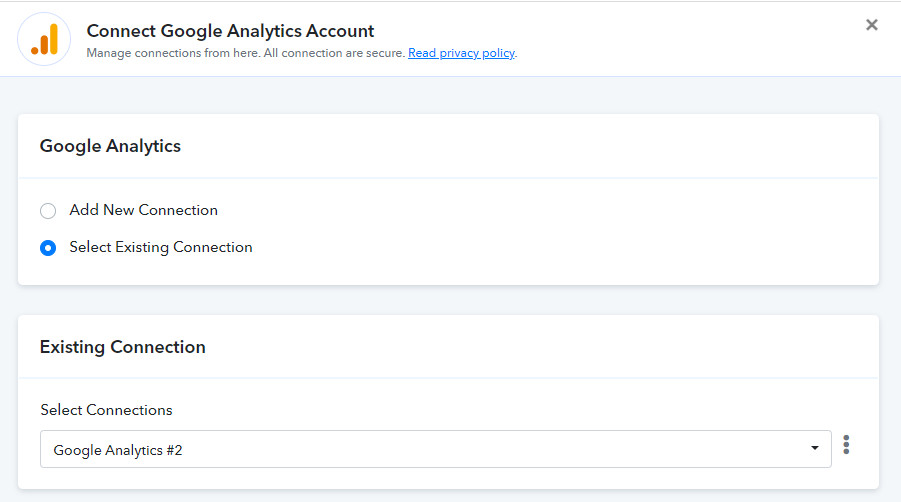The width and height of the screenshot is (901, 502).
Task: Click the Select Connections label
Action: (x=106, y=410)
